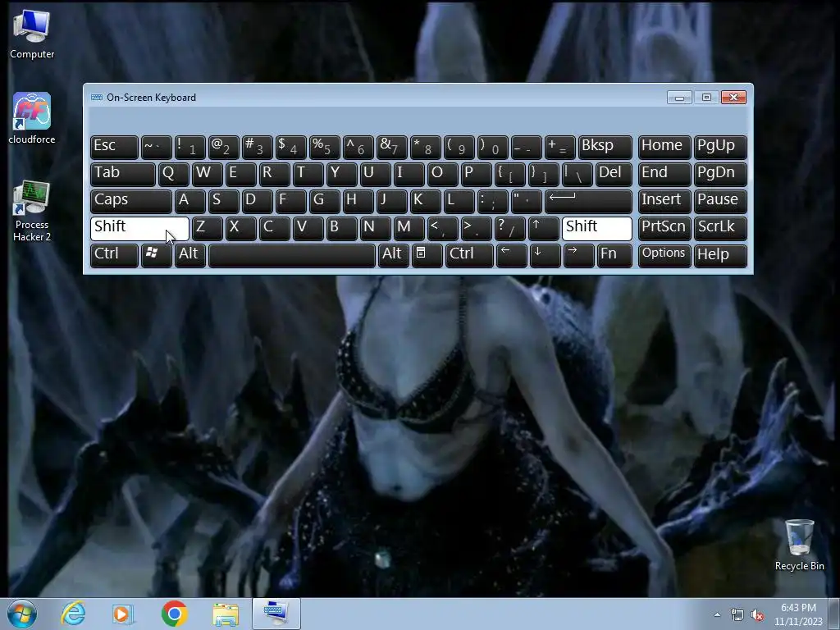Toggle the right Shift key
This screenshot has height=630, width=840.
[597, 228]
